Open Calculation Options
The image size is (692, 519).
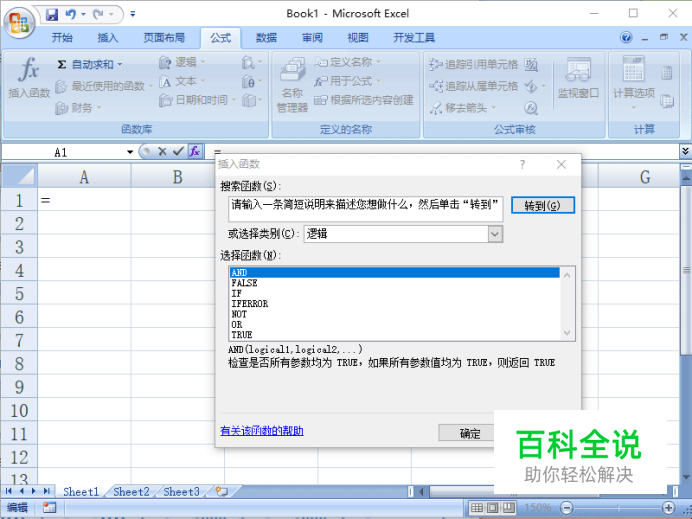tap(634, 82)
